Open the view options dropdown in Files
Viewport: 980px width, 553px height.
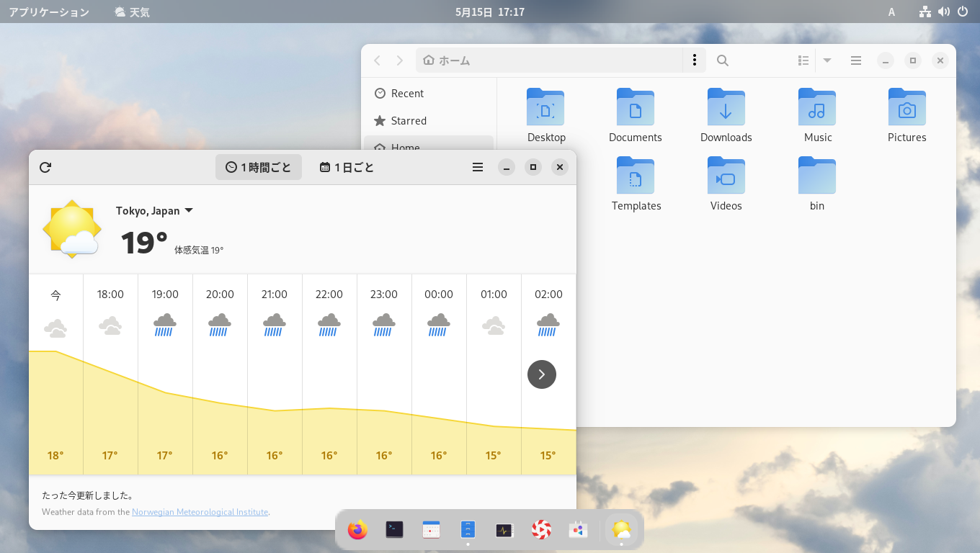827,60
